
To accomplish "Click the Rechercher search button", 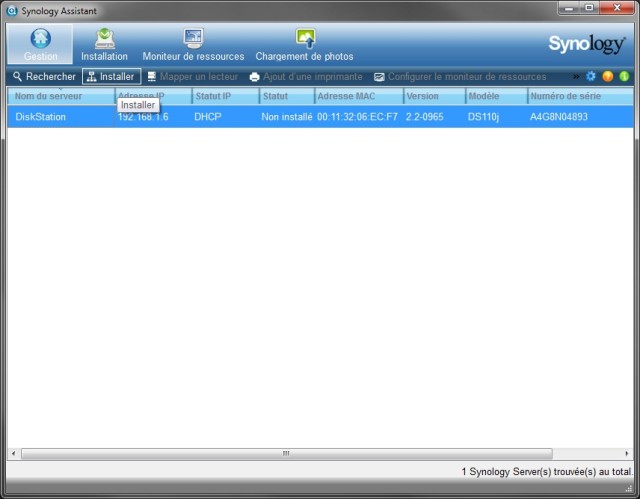I will tap(44, 77).
